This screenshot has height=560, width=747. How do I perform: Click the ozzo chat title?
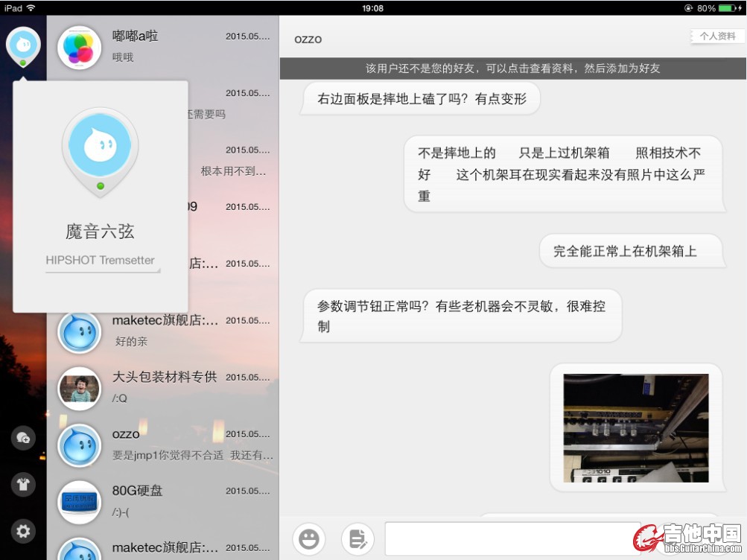pyautogui.click(x=308, y=39)
